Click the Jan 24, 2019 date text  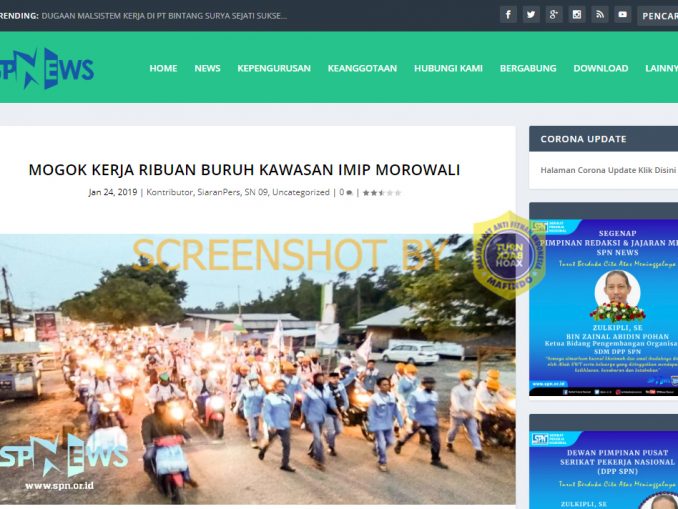point(113,192)
